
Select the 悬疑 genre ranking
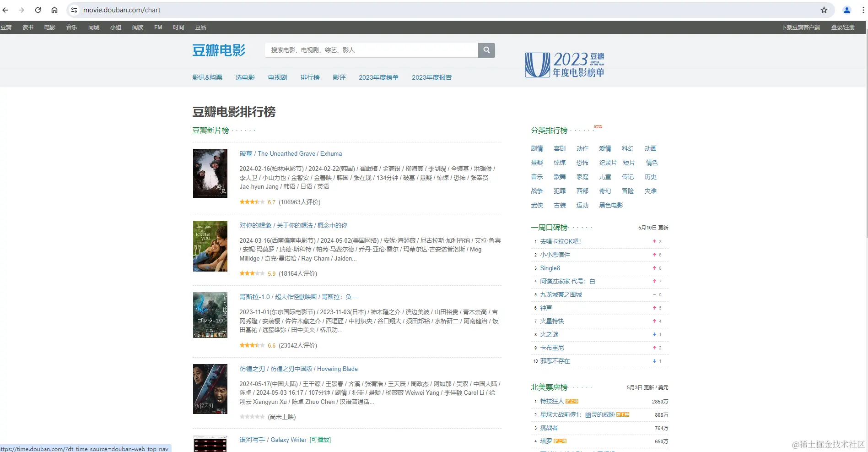537,163
